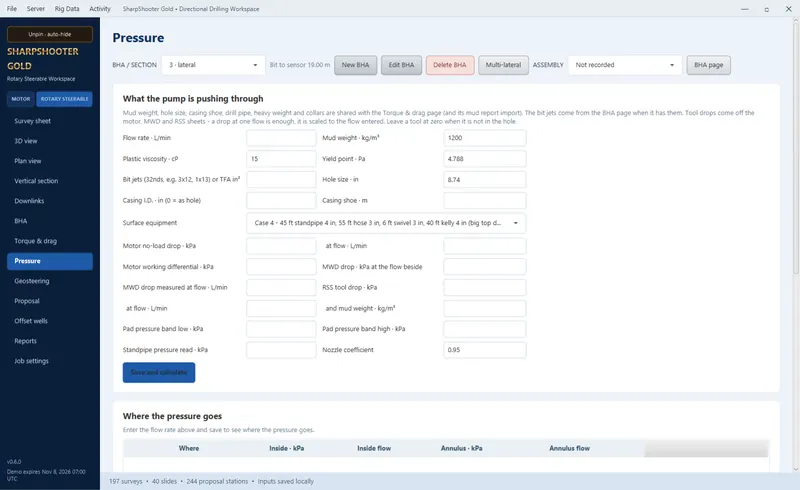Viewport: 800px width, 490px height.
Task: Click '197 surveys' in status bar
Action: [126, 481]
